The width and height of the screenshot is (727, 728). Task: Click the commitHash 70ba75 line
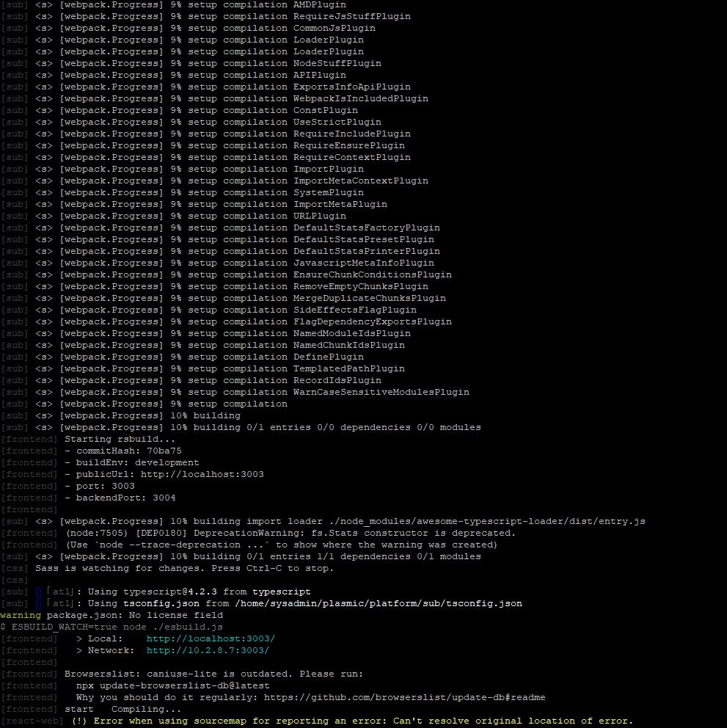123,451
